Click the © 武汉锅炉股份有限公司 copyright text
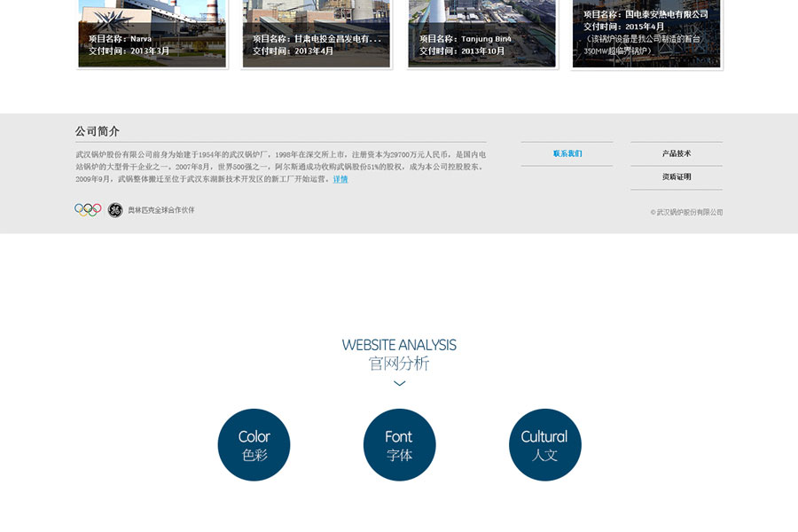 coord(686,213)
